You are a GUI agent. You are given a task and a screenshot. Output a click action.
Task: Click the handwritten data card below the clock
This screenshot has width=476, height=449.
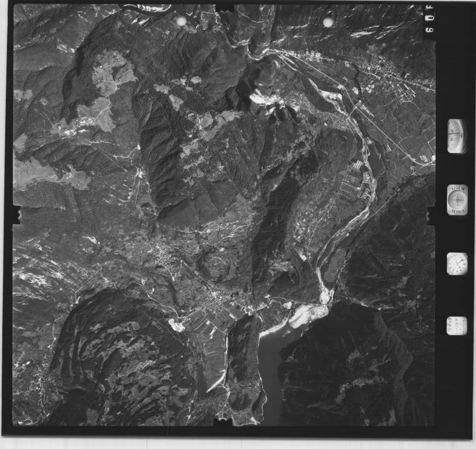coord(457,326)
